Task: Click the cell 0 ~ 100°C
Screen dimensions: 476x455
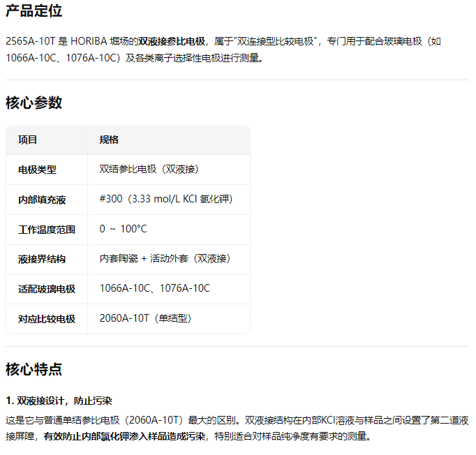Action: (x=124, y=229)
